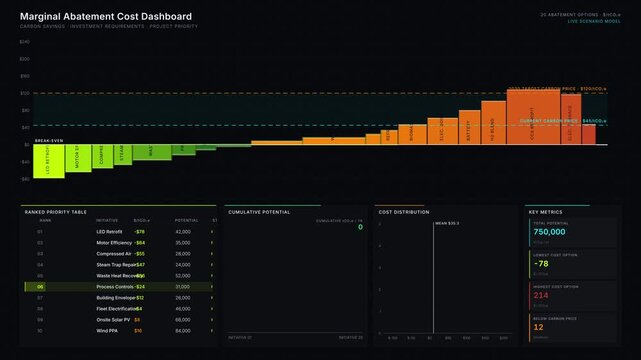Viewport: 641px width, 360px height.
Task: Click the Marginal Abatement Cost Dashboard title
Action: pyautogui.click(x=106, y=16)
